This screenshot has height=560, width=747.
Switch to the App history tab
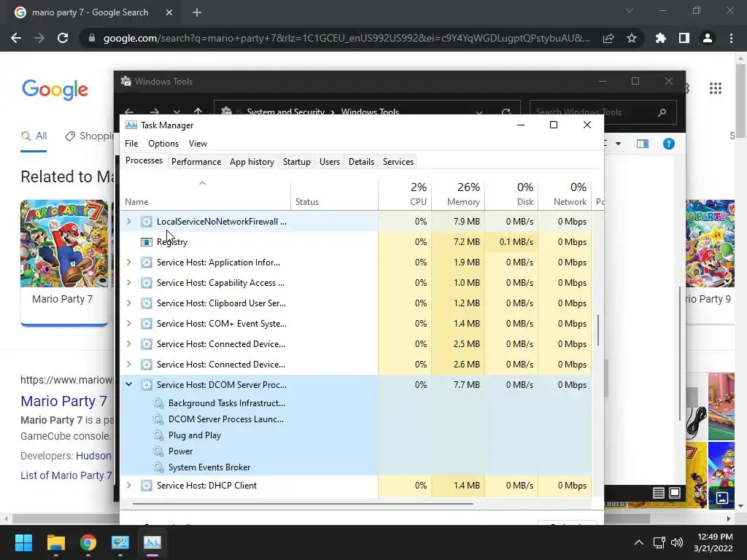(x=252, y=162)
